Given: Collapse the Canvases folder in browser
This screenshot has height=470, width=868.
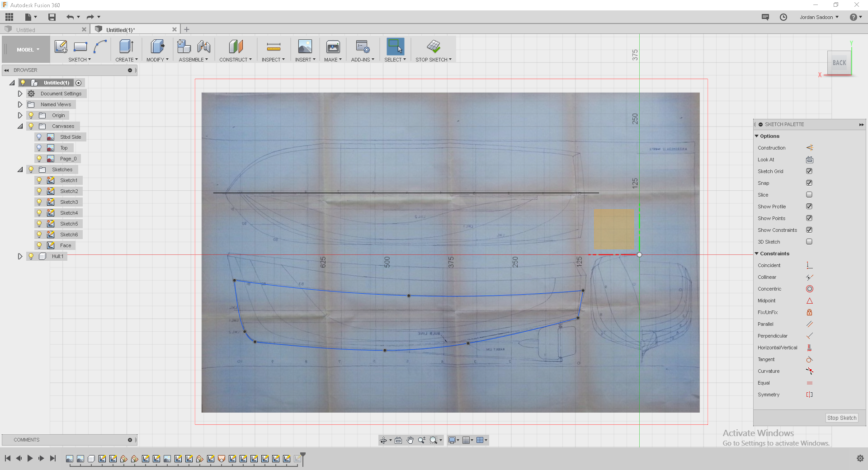Looking at the screenshot, I should 20,126.
